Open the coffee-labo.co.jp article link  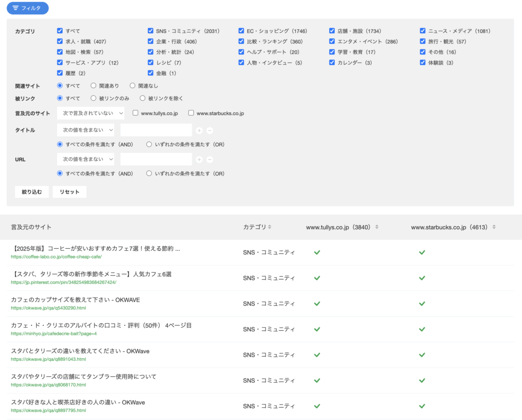[96, 249]
